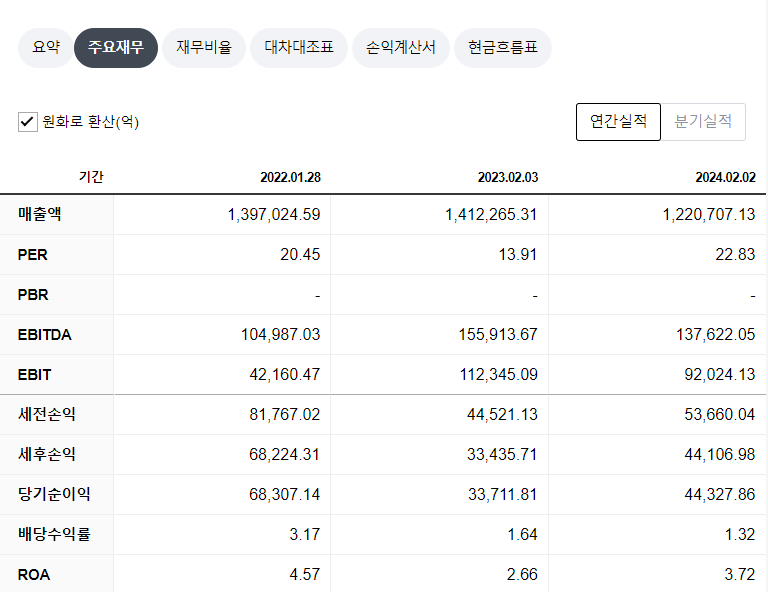Open the 대차대조표 tab
Viewport: 768px width, 592px height.
click(x=299, y=47)
